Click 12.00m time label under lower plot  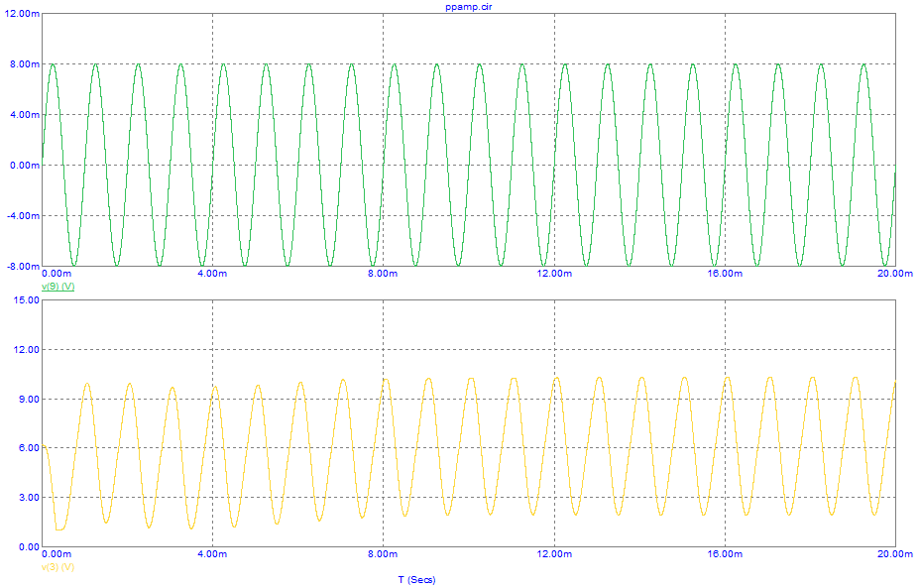point(554,554)
